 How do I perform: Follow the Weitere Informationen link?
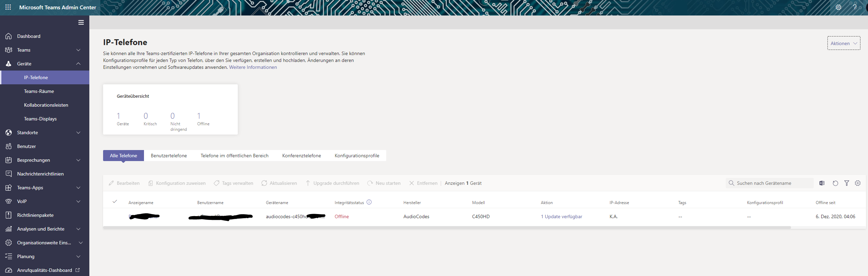click(253, 67)
